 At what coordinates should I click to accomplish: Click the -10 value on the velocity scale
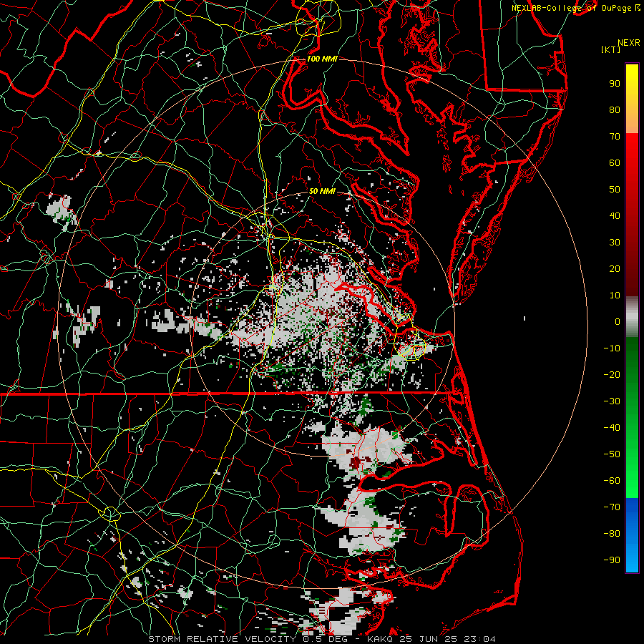612,348
